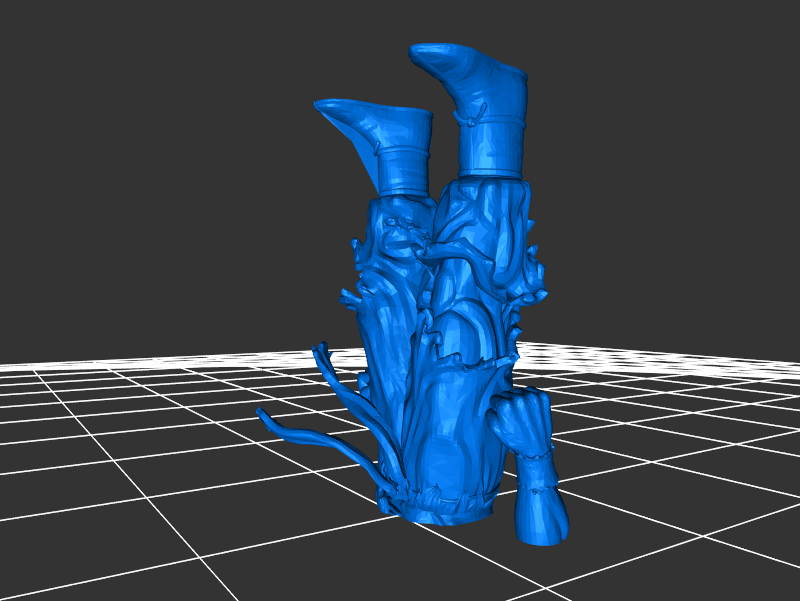This screenshot has width=800, height=601.
Task: Select the cuff band of the right boot
Action: 491,147
